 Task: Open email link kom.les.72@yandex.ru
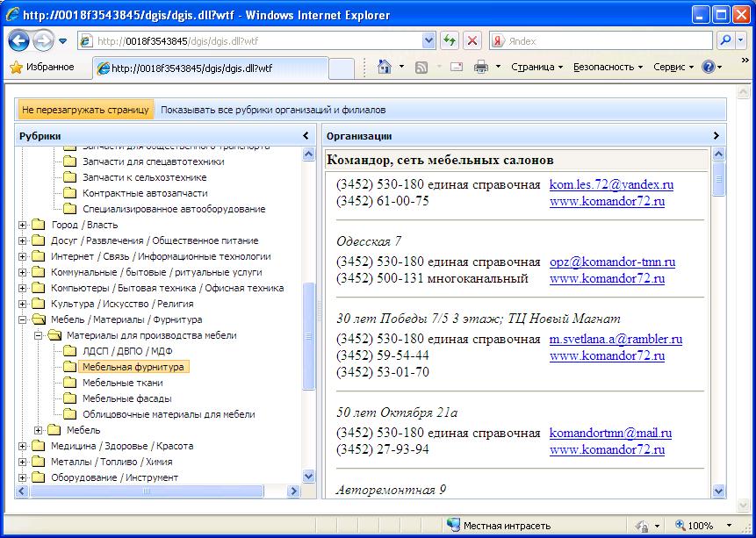point(611,184)
